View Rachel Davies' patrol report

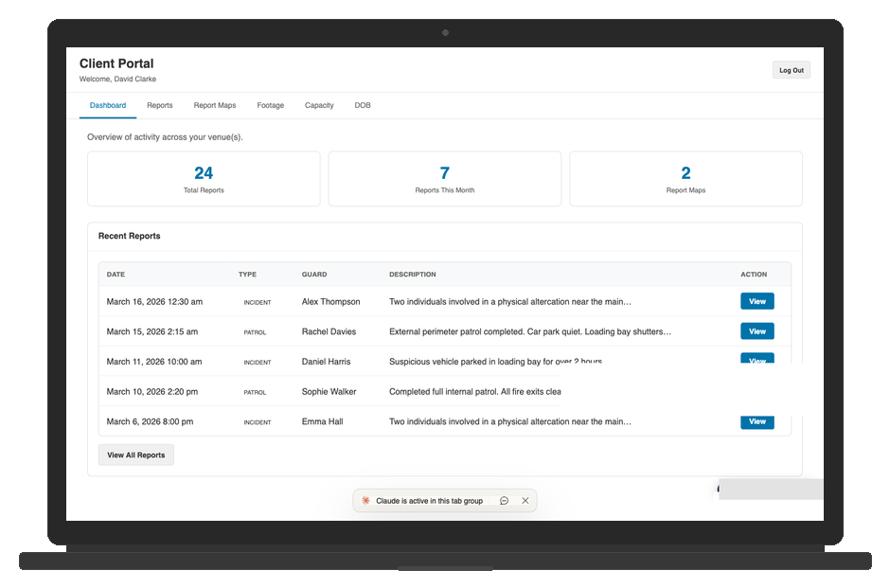pos(756,331)
